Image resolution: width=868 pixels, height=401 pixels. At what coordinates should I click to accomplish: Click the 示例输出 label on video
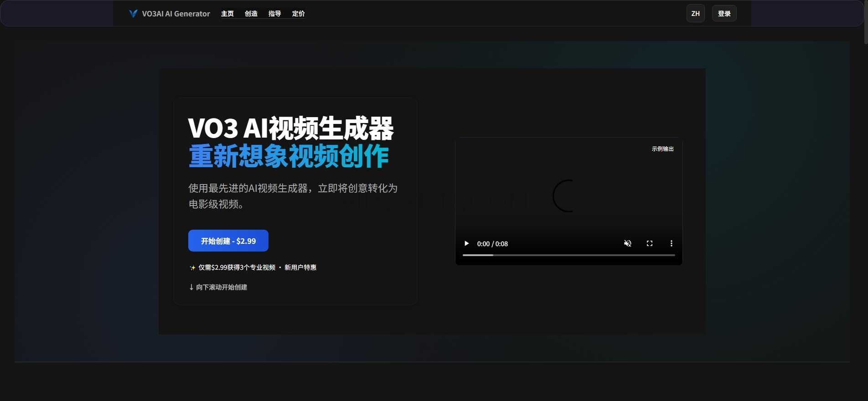(x=663, y=149)
